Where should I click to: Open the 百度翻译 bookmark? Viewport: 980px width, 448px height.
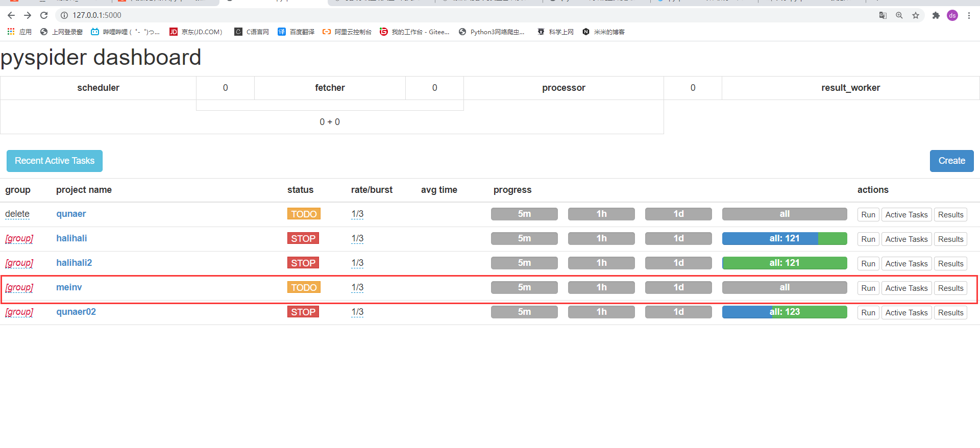[x=296, y=32]
